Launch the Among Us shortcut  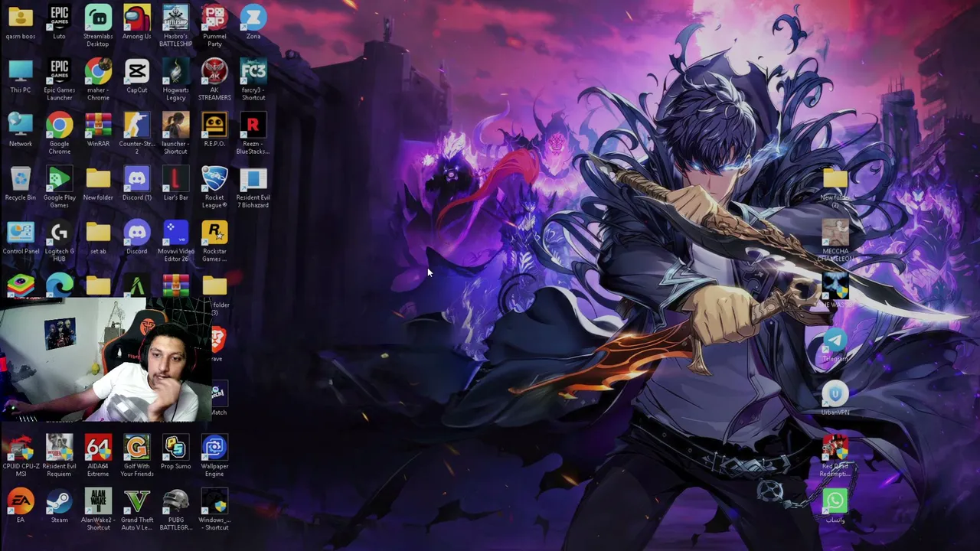tap(137, 22)
